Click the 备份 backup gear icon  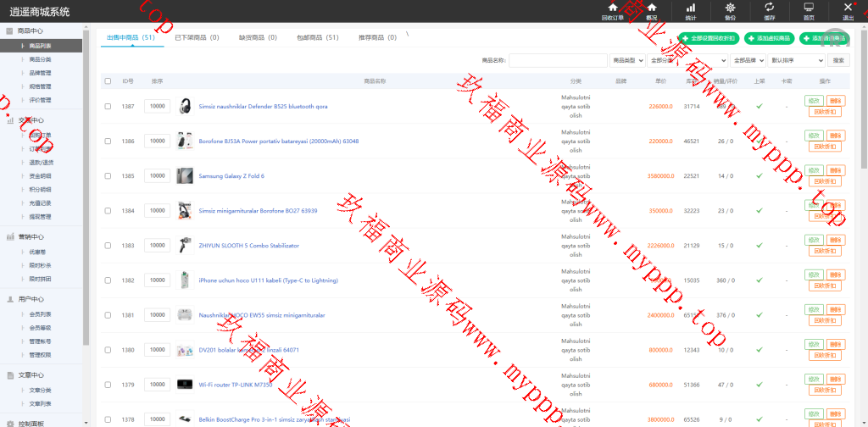pyautogui.click(x=730, y=10)
